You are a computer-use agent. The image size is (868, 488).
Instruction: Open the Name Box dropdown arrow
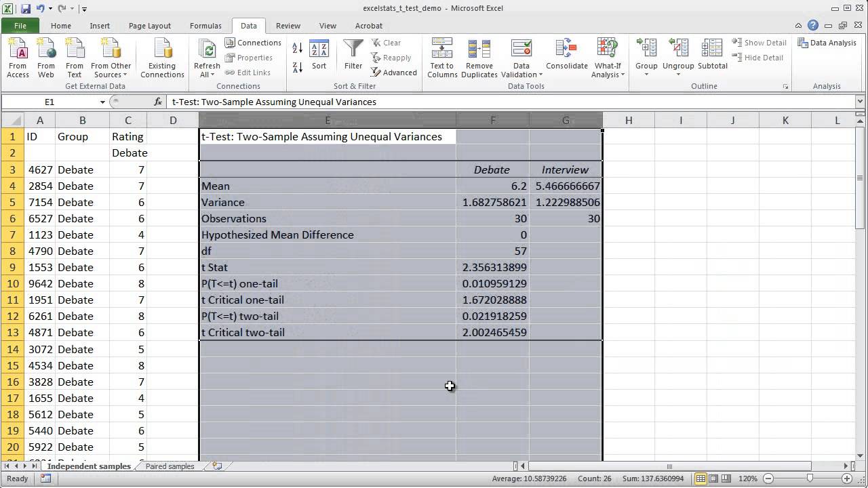pos(102,102)
